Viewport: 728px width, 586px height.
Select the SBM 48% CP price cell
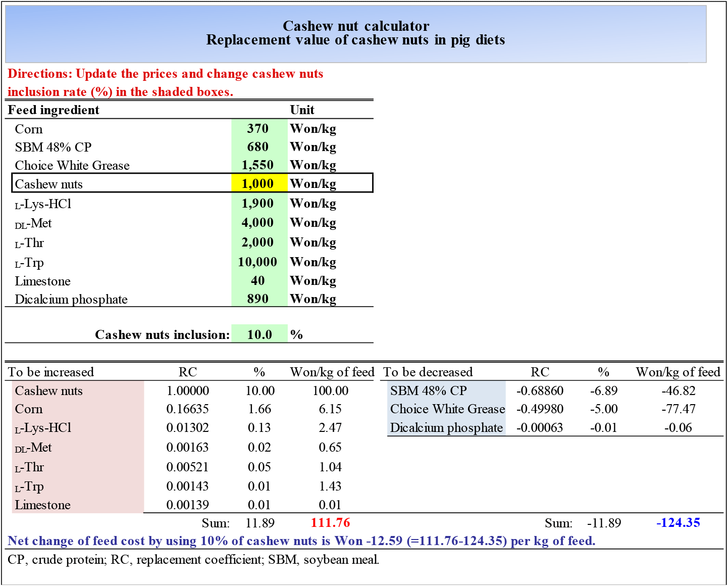pos(258,147)
